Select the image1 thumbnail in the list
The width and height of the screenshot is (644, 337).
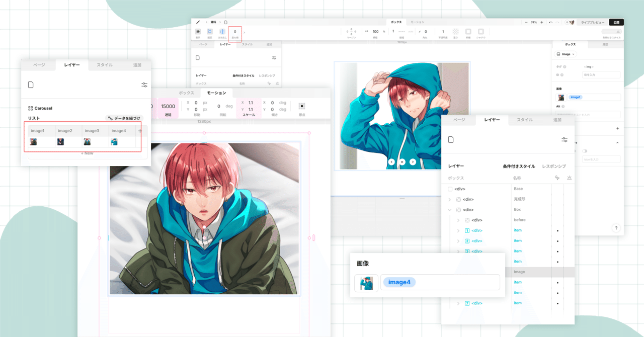click(33, 142)
